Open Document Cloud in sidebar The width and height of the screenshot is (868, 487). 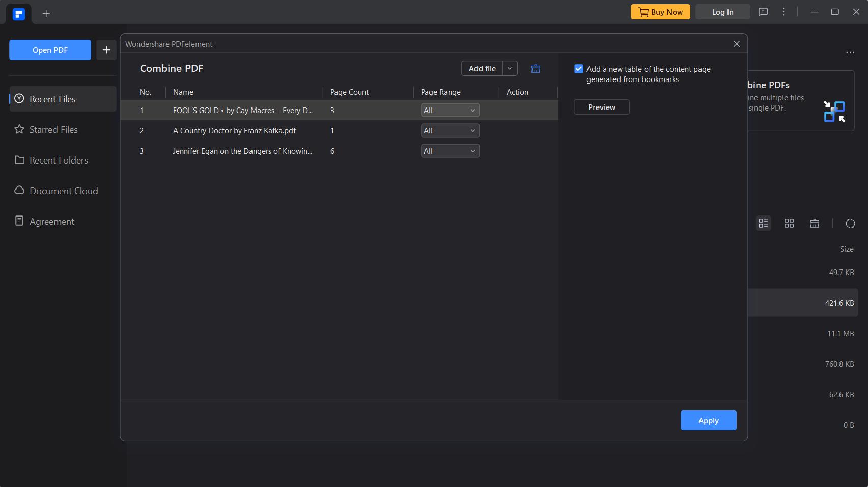(63, 191)
